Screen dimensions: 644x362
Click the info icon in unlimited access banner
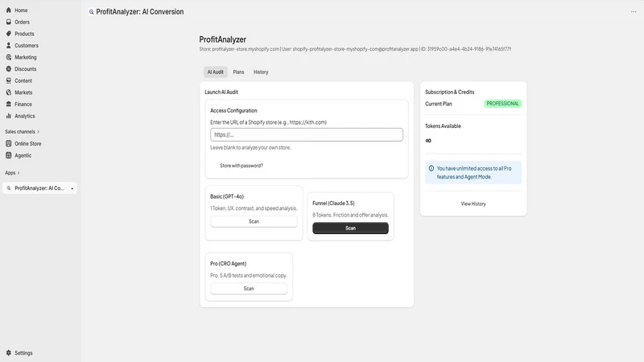pyautogui.click(x=431, y=168)
